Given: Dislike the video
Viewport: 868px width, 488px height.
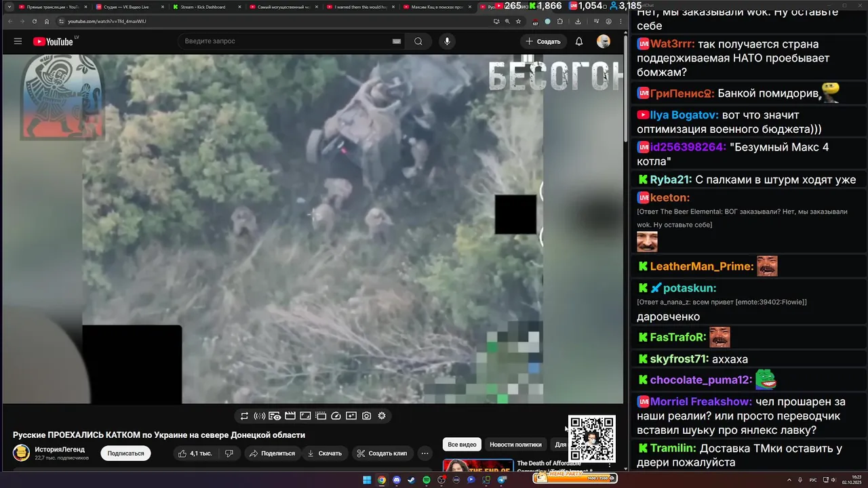Looking at the screenshot, I should 229,453.
